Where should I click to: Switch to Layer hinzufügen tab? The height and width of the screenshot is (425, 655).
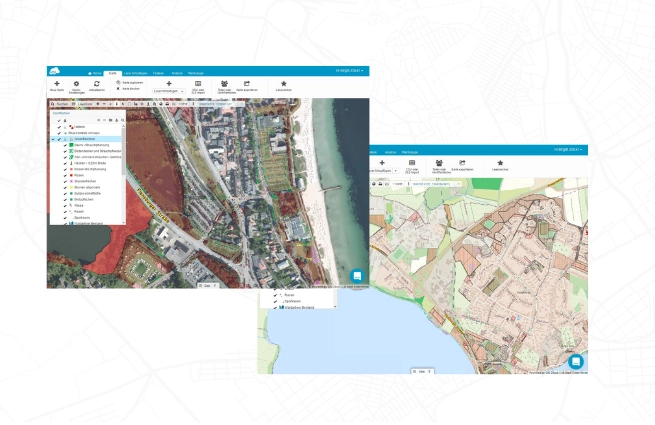[135, 73]
